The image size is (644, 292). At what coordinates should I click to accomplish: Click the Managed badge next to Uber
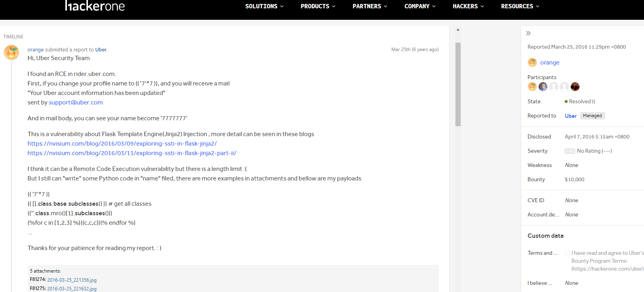tap(592, 116)
